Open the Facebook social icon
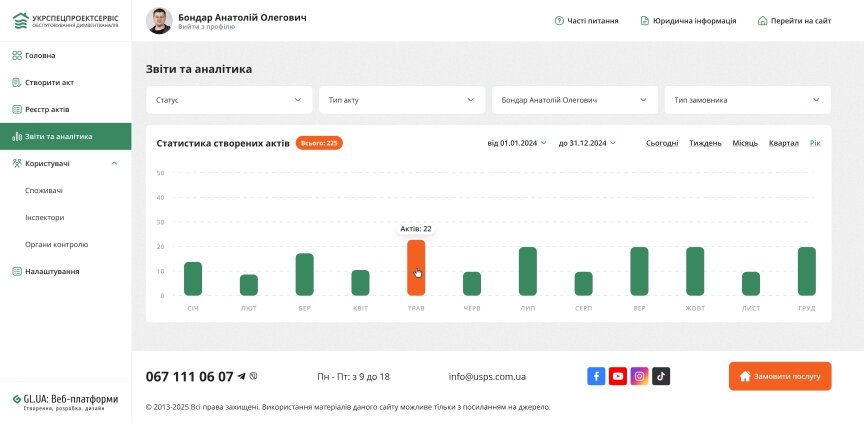This screenshot has width=864, height=423. [596, 376]
